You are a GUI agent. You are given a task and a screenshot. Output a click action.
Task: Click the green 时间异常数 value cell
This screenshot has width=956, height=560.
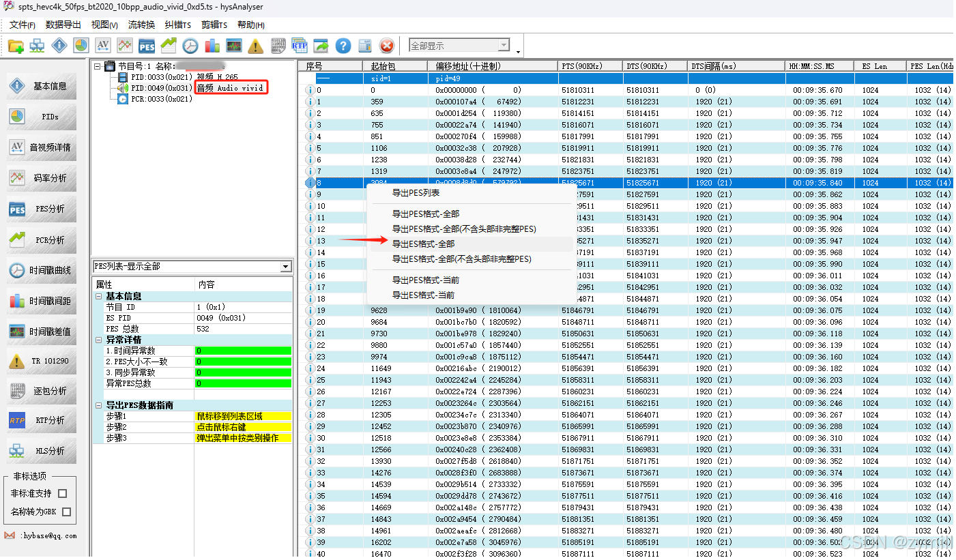click(244, 351)
